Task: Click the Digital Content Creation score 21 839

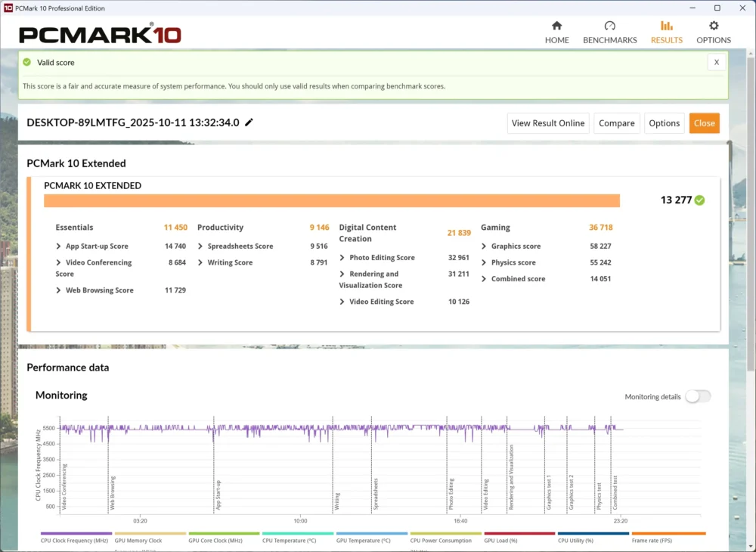Action: (459, 233)
